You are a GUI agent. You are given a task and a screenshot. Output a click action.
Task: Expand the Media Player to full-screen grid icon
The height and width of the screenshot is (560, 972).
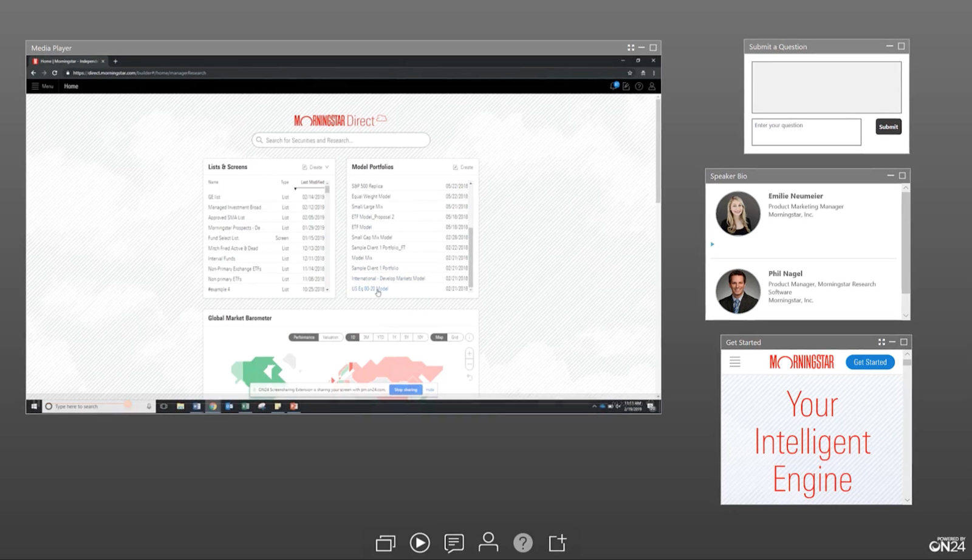pos(631,47)
